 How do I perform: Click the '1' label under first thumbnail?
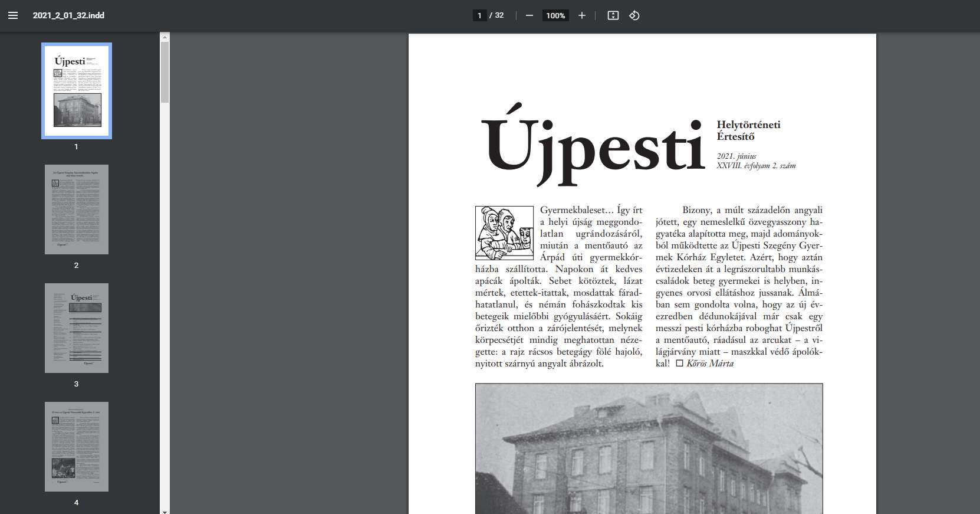tap(76, 146)
